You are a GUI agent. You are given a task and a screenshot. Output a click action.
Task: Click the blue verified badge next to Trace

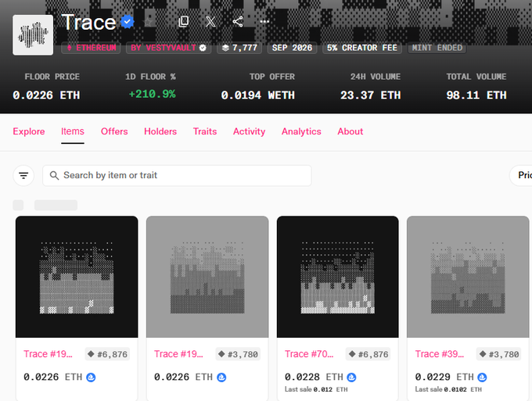coord(128,22)
